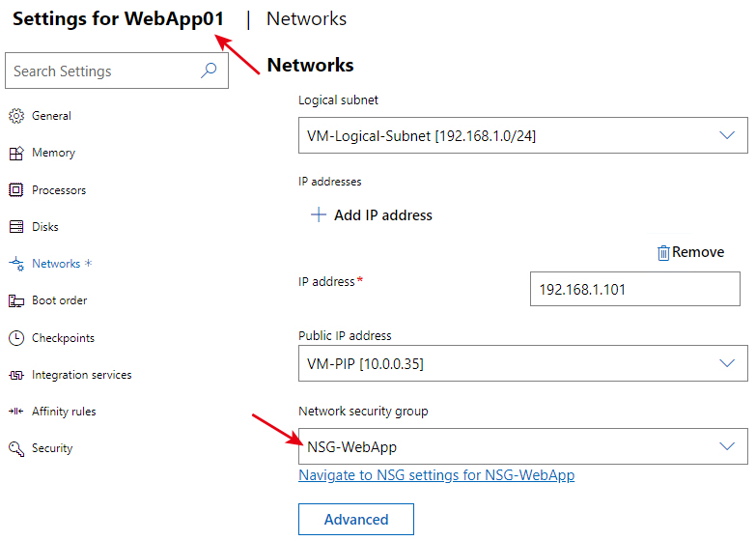The image size is (756, 541).
Task: Click the Memory icon in sidebar
Action: tap(16, 153)
